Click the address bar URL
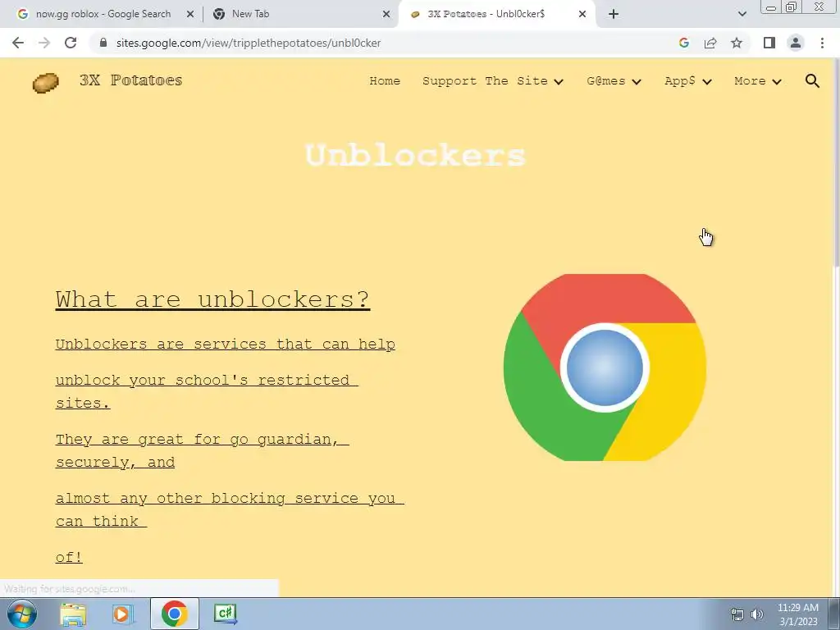 (249, 43)
